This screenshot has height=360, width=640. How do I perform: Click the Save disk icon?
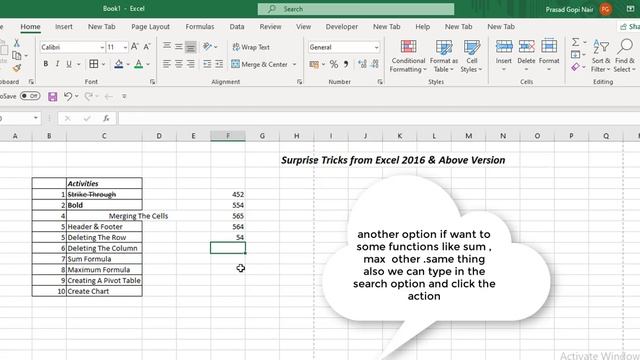coord(53,96)
